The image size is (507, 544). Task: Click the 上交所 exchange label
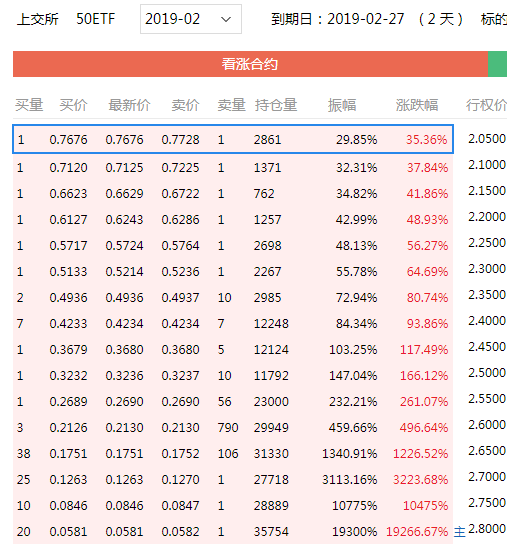coord(37,19)
